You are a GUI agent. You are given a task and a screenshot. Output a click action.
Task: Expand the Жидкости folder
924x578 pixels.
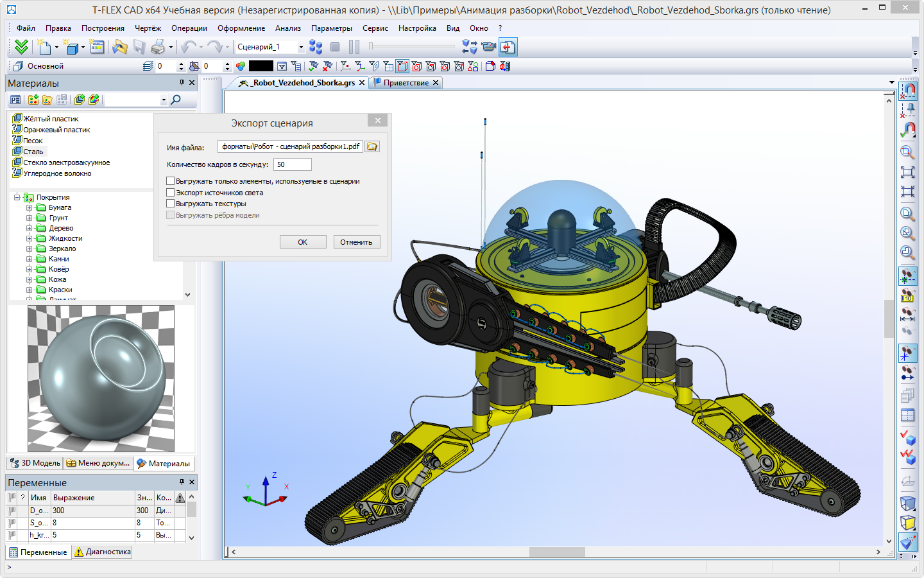[29, 238]
